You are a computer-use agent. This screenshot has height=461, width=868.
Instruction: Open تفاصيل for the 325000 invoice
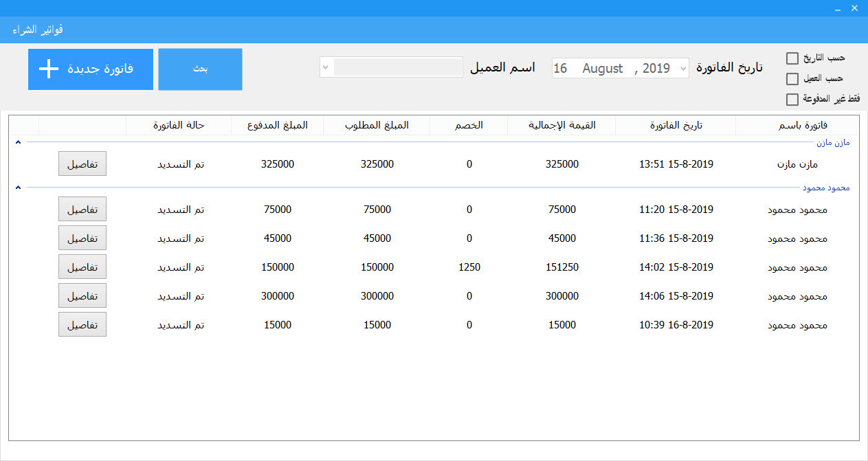coord(82,164)
